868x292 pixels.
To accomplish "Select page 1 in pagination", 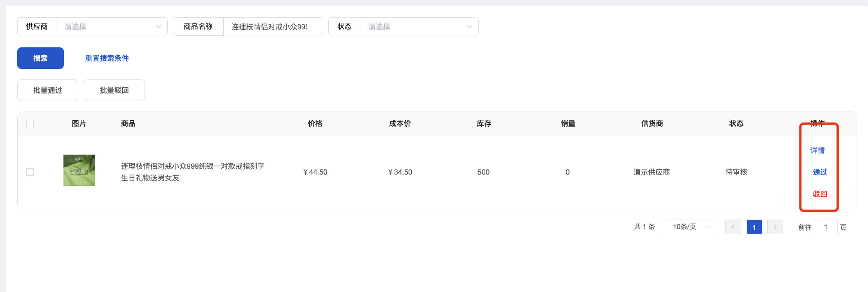I will coord(754,227).
